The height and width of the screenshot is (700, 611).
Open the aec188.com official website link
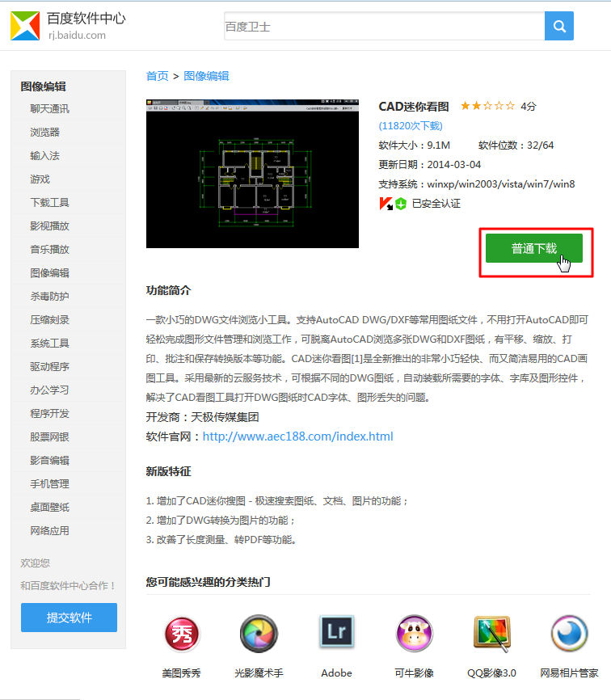coord(297,436)
